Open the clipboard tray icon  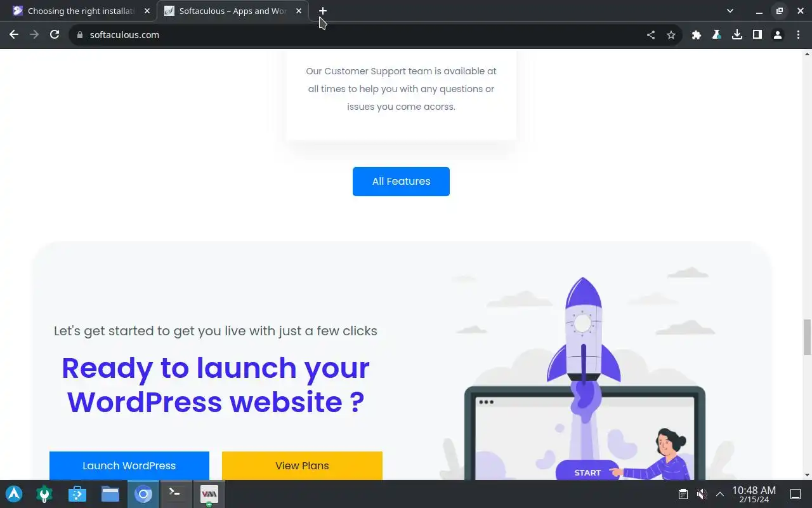(683, 494)
